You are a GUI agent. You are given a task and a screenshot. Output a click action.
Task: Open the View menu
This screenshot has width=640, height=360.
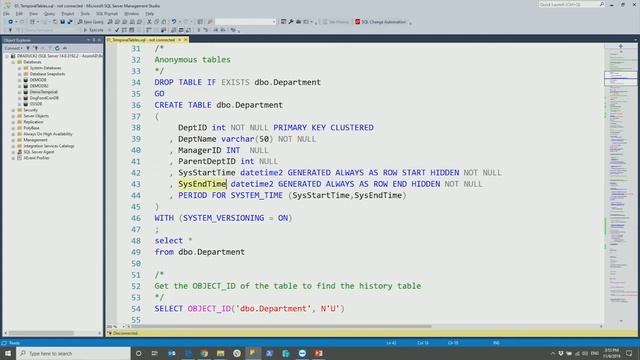(33, 13)
